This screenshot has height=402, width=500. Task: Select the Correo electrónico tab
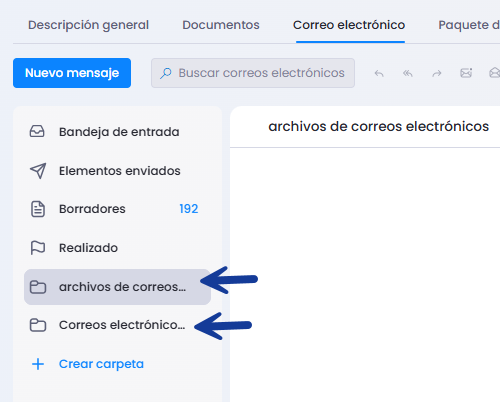tap(349, 25)
